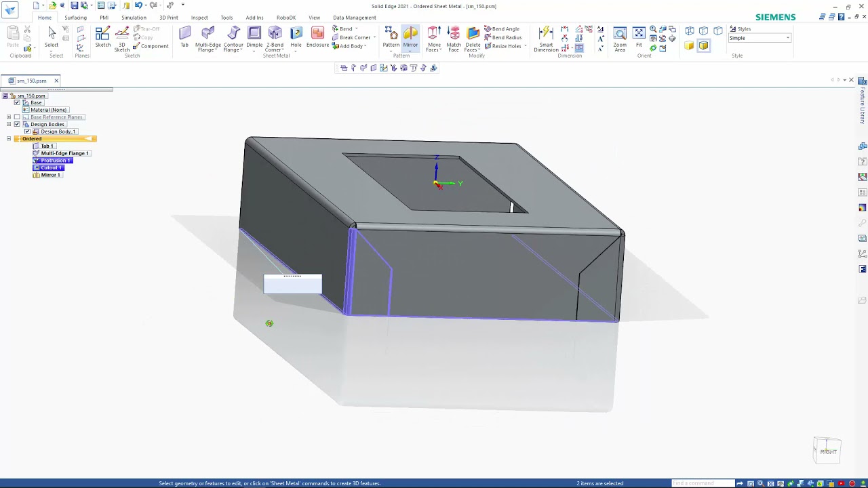The height and width of the screenshot is (488, 868).
Task: Select Material (None) entry
Action: (45, 110)
